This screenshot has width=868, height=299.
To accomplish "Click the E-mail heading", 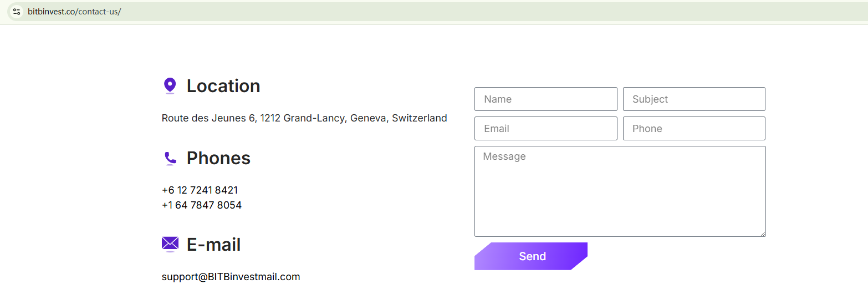I will pyautogui.click(x=213, y=245).
